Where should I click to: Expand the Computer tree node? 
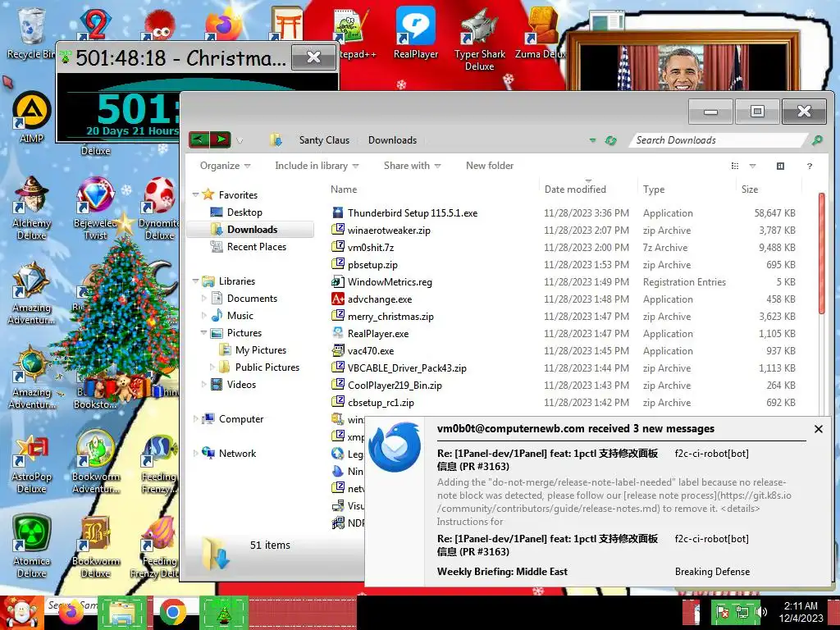pyautogui.click(x=195, y=419)
